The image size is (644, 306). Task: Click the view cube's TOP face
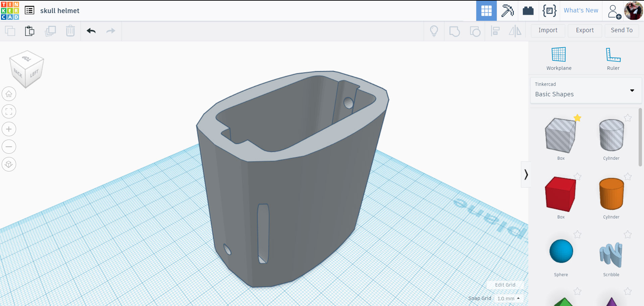click(26, 58)
